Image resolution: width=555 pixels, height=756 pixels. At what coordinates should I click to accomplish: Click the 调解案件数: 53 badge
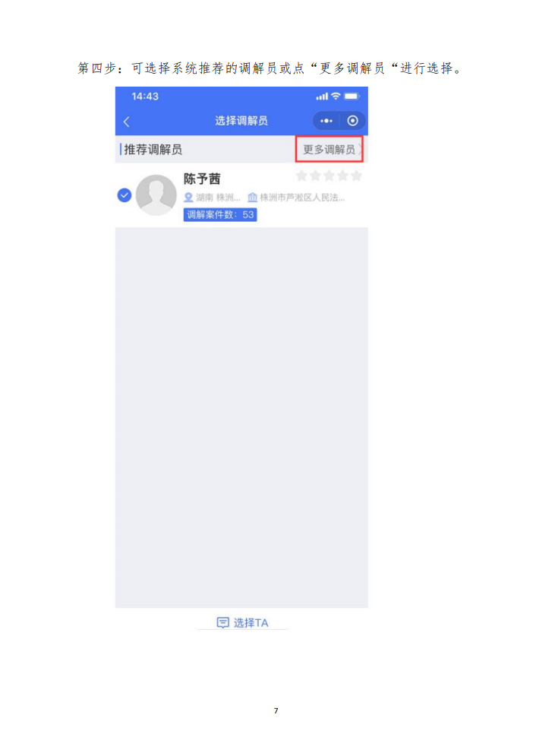pyautogui.click(x=220, y=214)
